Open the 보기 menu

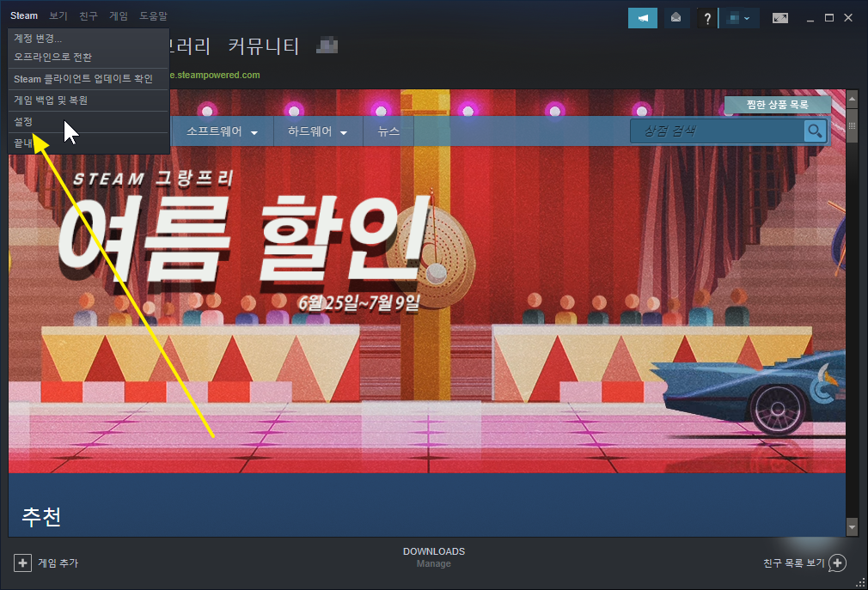58,16
